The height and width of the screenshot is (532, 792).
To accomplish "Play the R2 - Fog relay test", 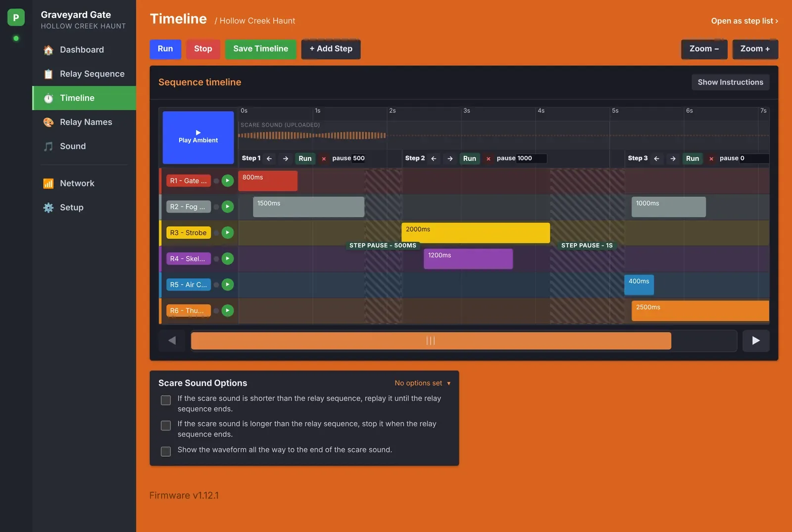I will pyautogui.click(x=227, y=206).
